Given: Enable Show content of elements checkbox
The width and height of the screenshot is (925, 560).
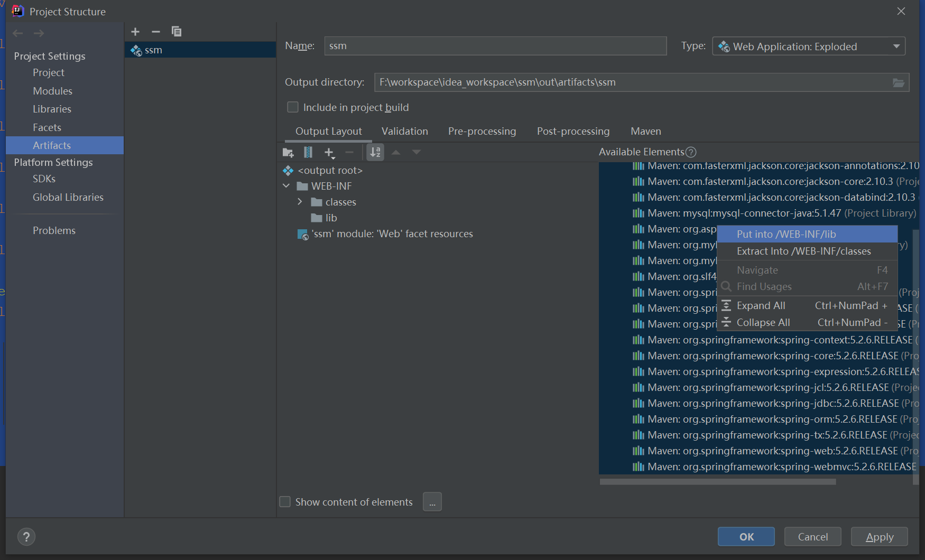Looking at the screenshot, I should click(x=285, y=501).
